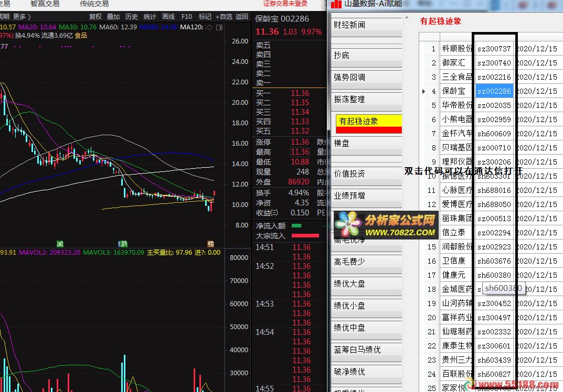Open the 智赢交易 tab
The image size is (563, 392).
click(x=45, y=4)
